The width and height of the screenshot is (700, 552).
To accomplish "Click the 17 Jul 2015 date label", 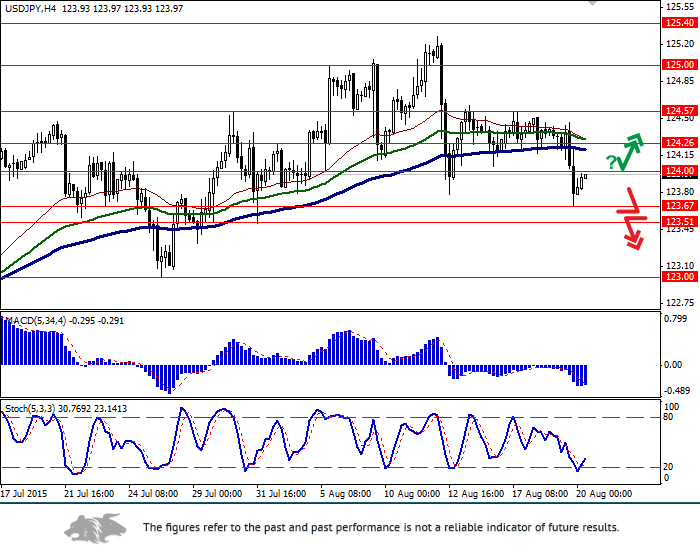I will pyautogui.click(x=23, y=494).
